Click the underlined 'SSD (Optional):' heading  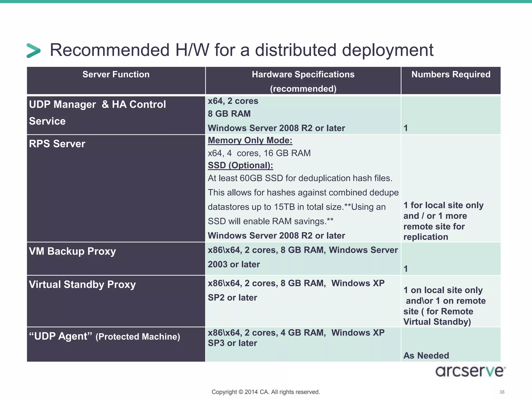coord(241,165)
